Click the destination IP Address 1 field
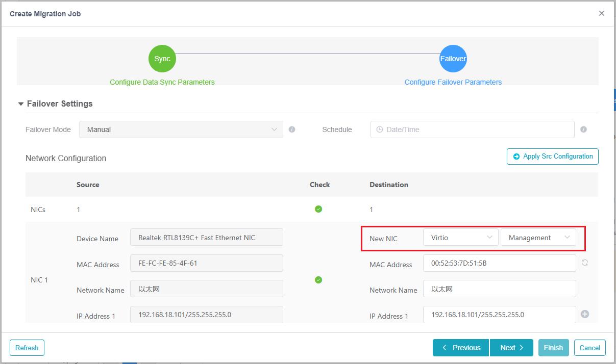The height and width of the screenshot is (364, 616). click(500, 315)
